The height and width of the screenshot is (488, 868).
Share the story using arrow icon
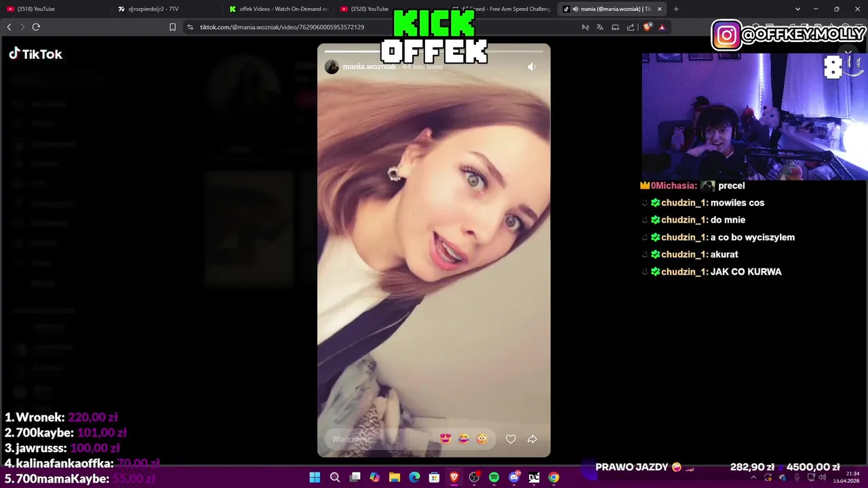[x=532, y=439]
